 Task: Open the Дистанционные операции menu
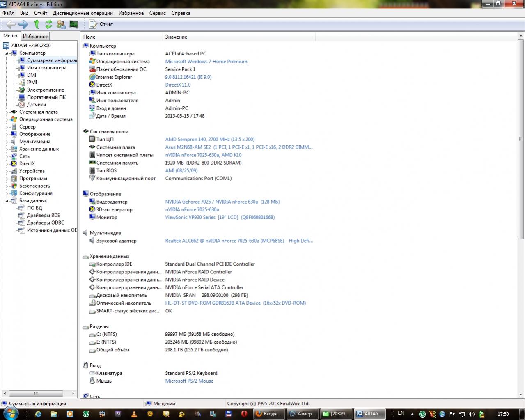(83, 13)
